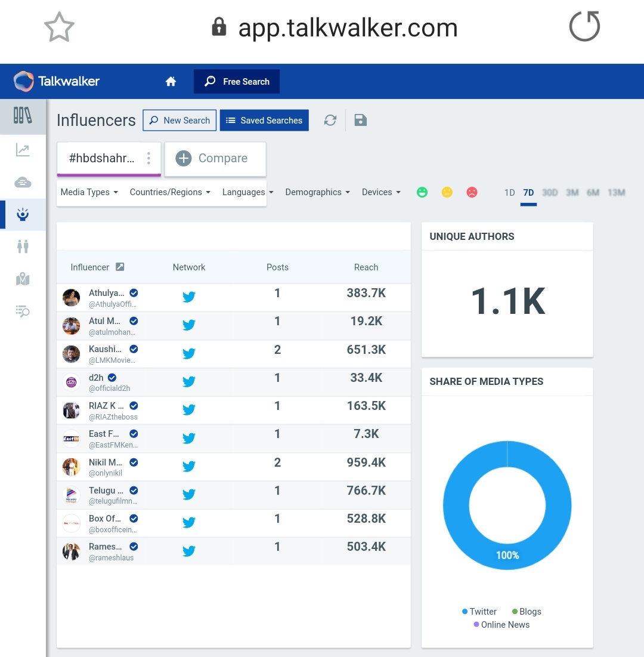Open the search tab options menu

(148, 158)
